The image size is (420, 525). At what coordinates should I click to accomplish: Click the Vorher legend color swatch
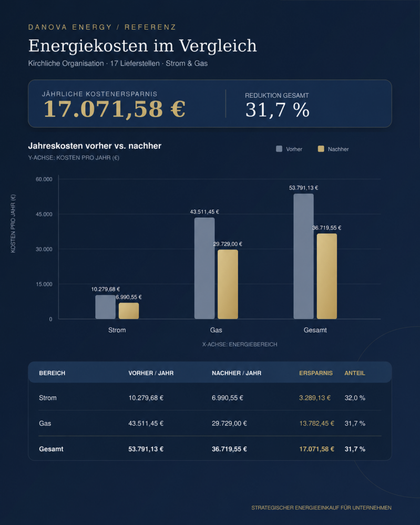tap(279, 149)
